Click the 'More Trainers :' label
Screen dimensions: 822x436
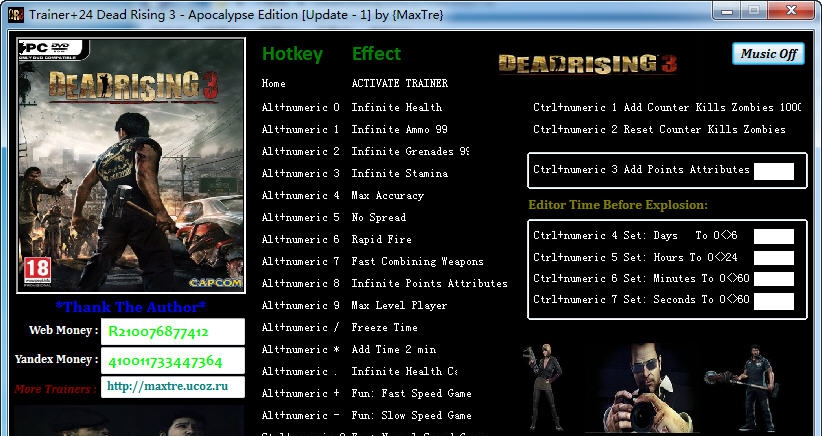pyautogui.click(x=55, y=389)
